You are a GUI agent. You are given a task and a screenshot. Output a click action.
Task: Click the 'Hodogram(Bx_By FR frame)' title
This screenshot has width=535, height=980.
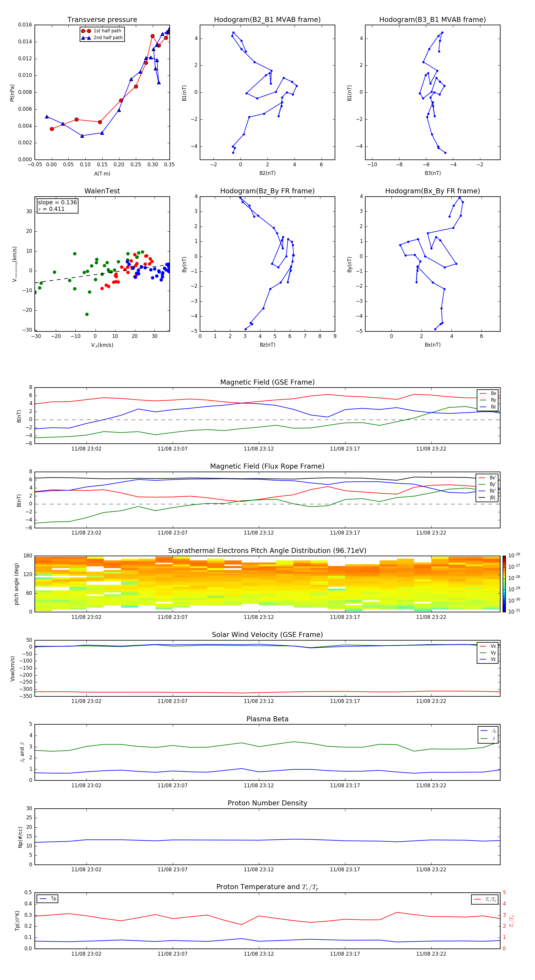point(432,191)
